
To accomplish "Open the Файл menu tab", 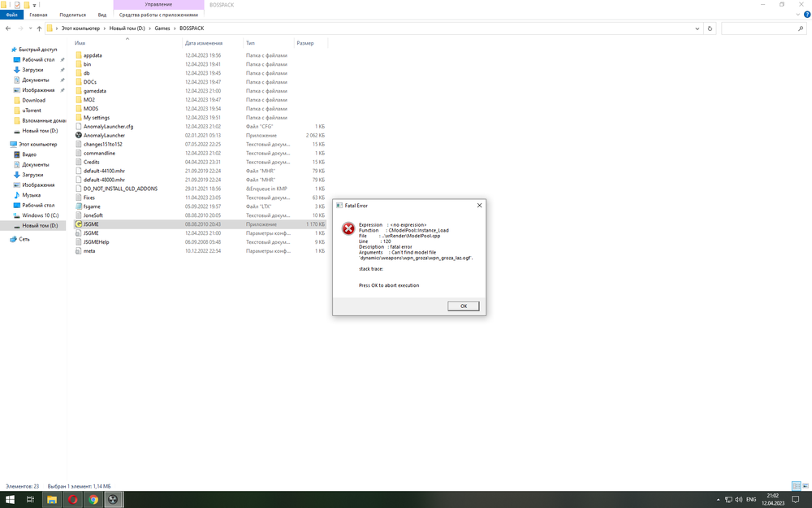I will (x=11, y=15).
